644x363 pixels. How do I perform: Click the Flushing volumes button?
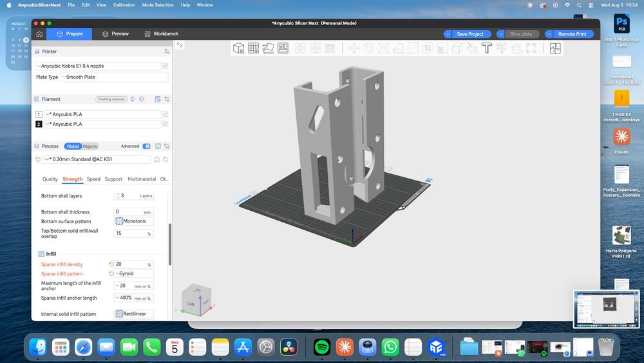(111, 99)
